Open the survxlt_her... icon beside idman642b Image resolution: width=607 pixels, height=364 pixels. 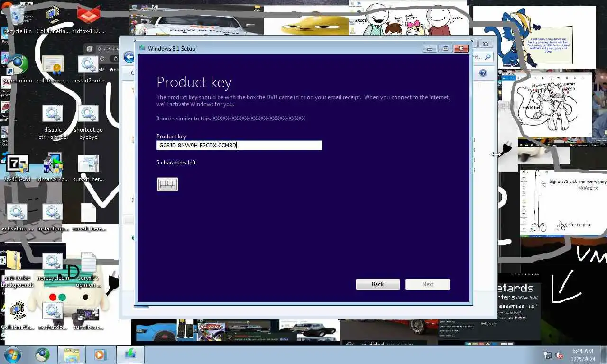point(88,167)
